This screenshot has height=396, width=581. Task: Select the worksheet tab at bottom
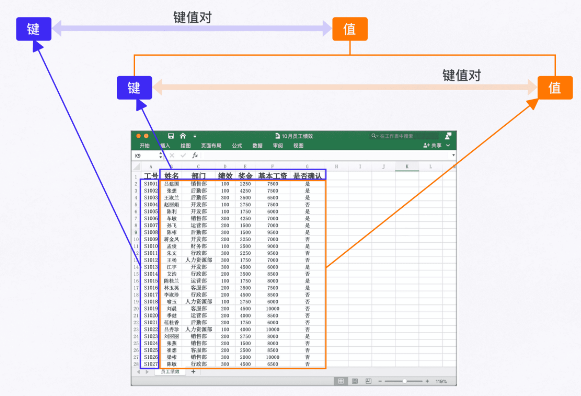(x=170, y=372)
